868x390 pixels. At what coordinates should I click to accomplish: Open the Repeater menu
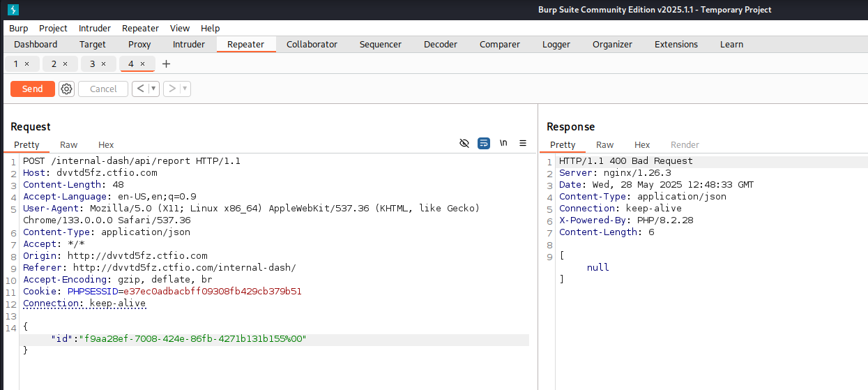(x=140, y=28)
